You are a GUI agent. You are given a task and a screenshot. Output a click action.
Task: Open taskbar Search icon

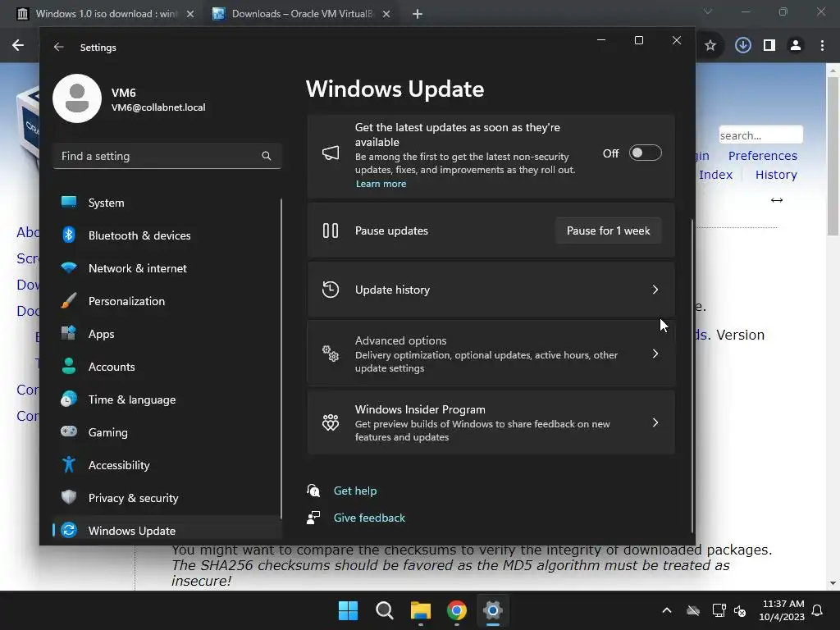(x=385, y=610)
